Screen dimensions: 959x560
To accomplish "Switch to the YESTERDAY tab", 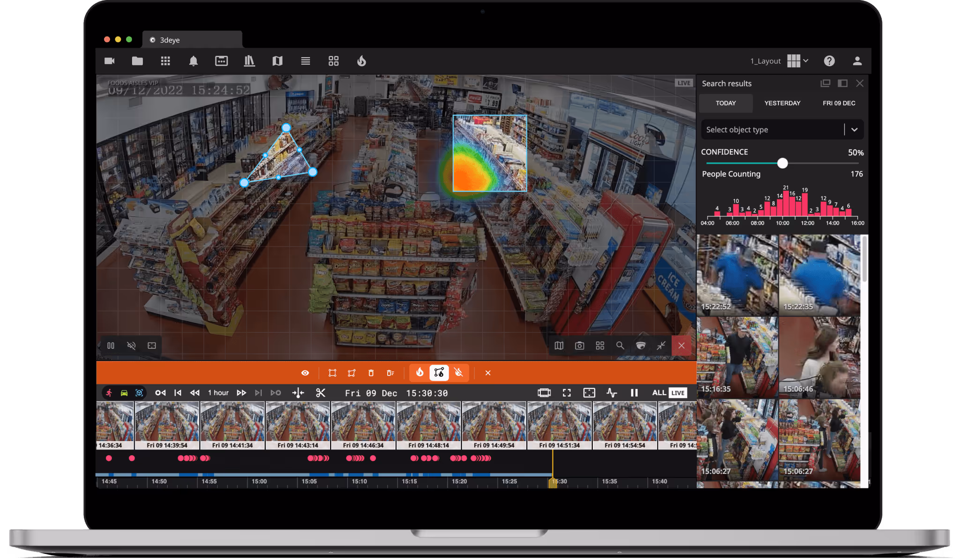I will point(782,103).
